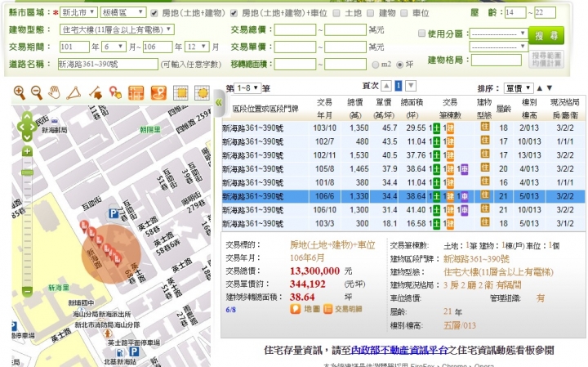
Task: Click the 總價 column header
Action: (x=354, y=108)
